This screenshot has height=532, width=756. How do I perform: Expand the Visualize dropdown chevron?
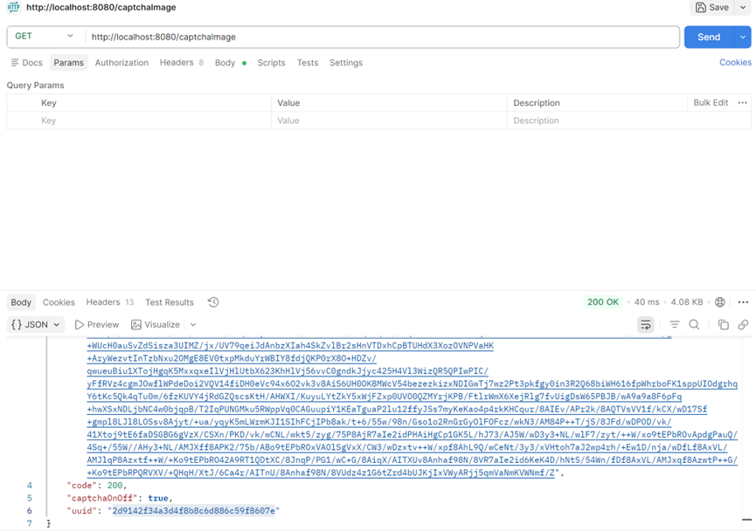point(193,324)
